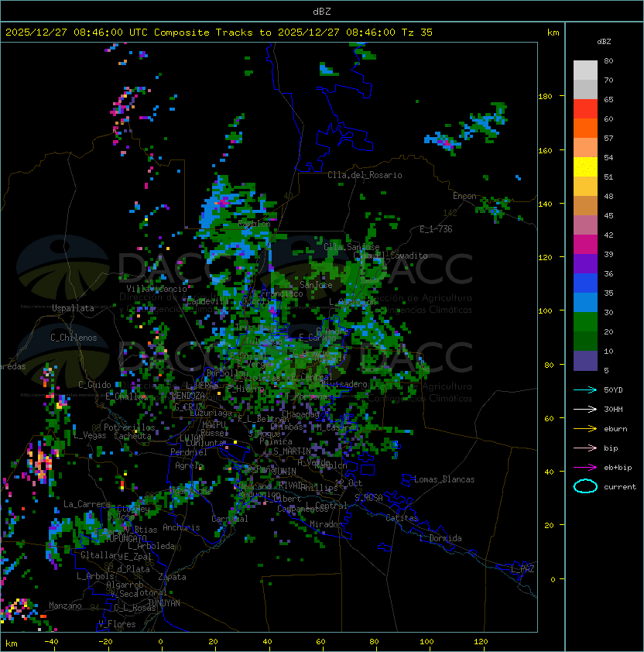Click the 'MAIPU' map label
This screenshot has width=644, height=652.
pyautogui.click(x=214, y=425)
